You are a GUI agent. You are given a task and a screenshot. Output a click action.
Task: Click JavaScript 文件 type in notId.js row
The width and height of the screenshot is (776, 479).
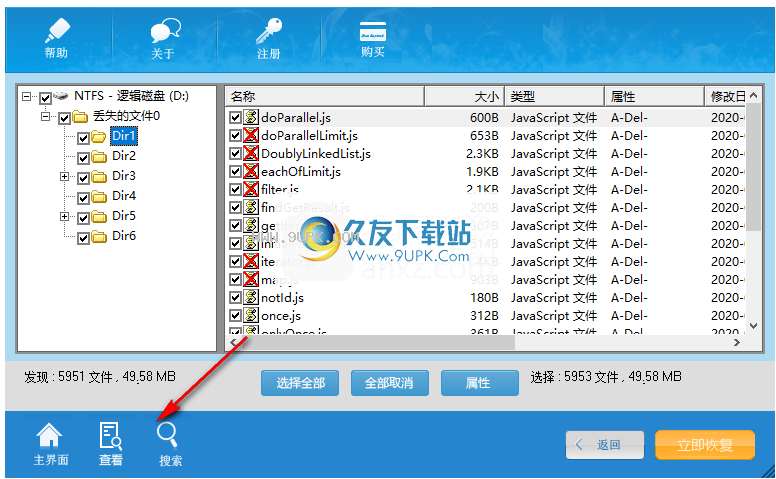(554, 297)
